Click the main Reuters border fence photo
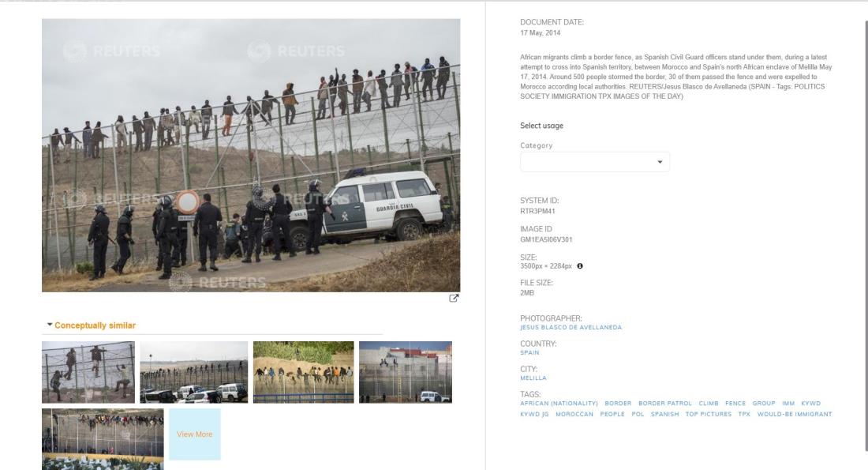This screenshot has height=470, width=868. (x=251, y=155)
